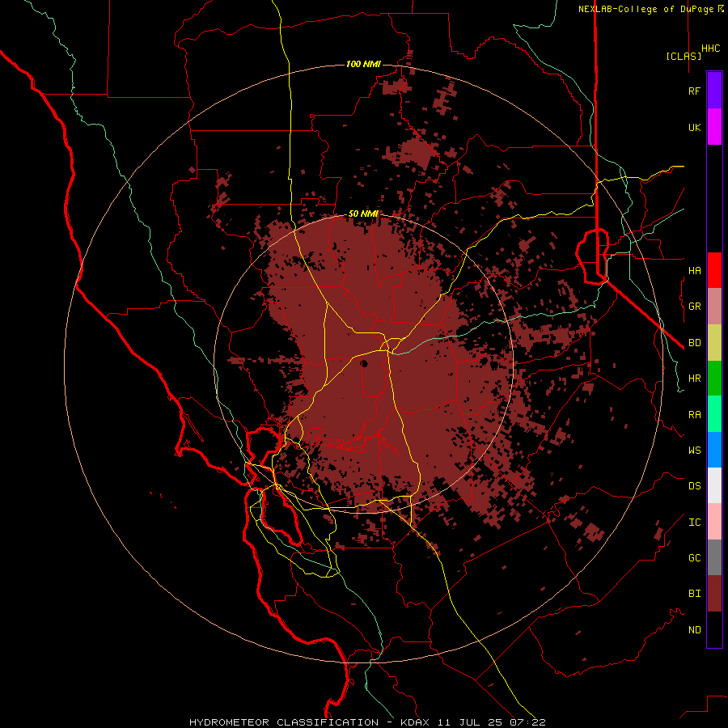Click the IC light pink legend swatch
Image resolution: width=728 pixels, height=728 pixels.
click(x=714, y=522)
